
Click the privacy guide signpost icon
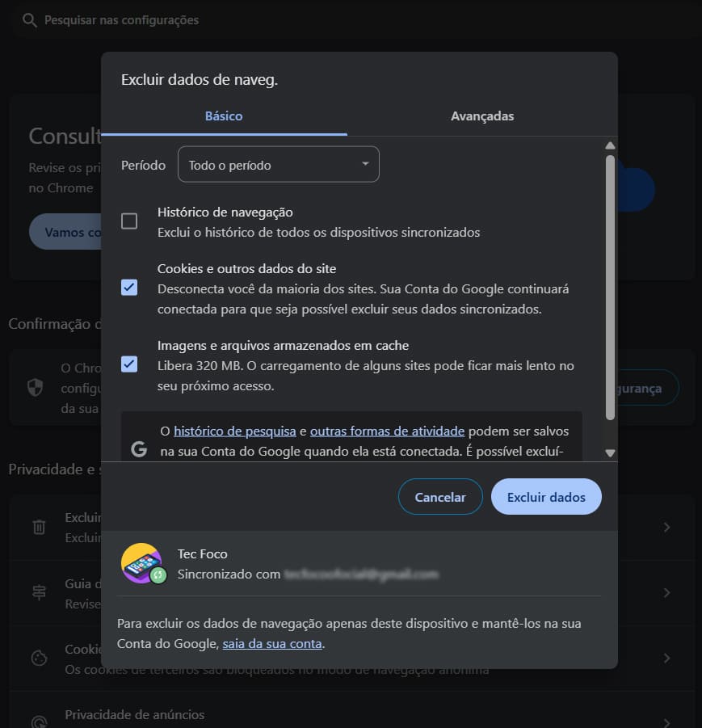point(39,592)
